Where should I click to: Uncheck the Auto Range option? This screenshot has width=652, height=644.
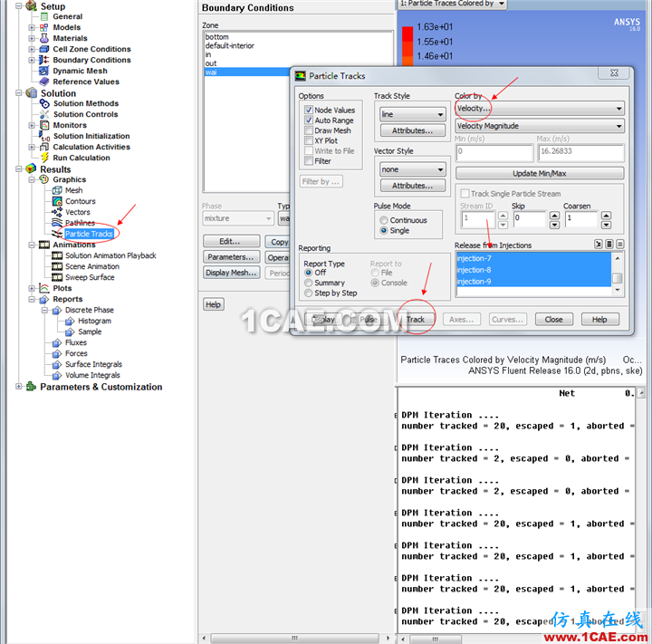pyautogui.click(x=309, y=120)
